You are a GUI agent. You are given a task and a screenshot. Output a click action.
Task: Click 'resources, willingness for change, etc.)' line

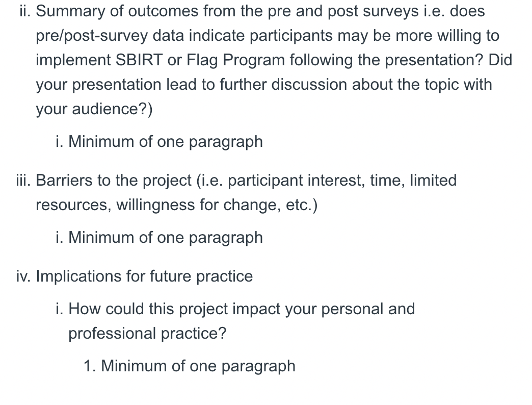click(x=177, y=205)
